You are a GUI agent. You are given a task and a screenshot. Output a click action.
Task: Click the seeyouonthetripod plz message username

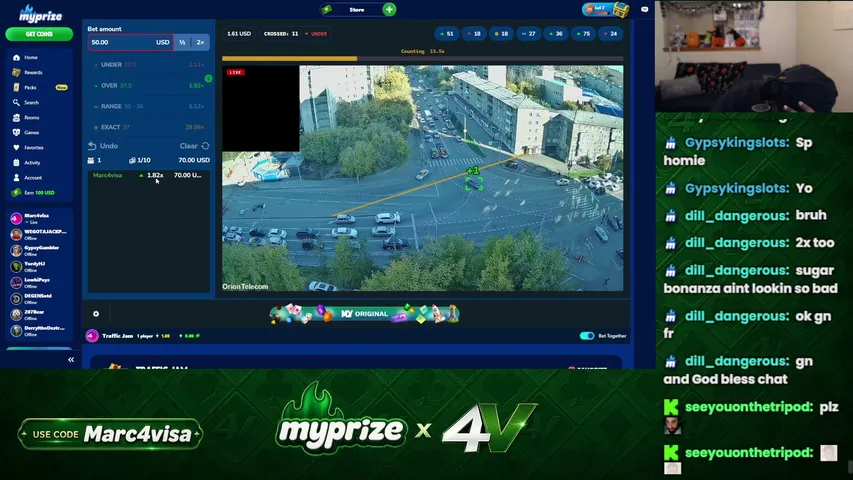pos(749,407)
